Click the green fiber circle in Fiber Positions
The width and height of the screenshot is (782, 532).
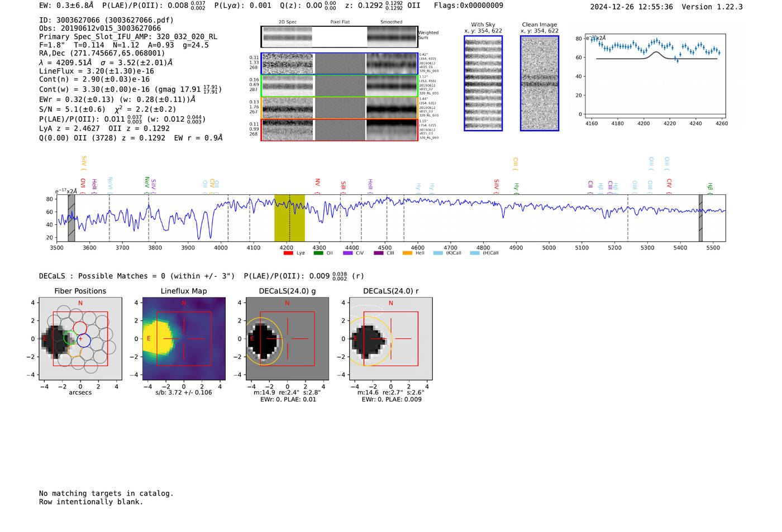point(70,337)
